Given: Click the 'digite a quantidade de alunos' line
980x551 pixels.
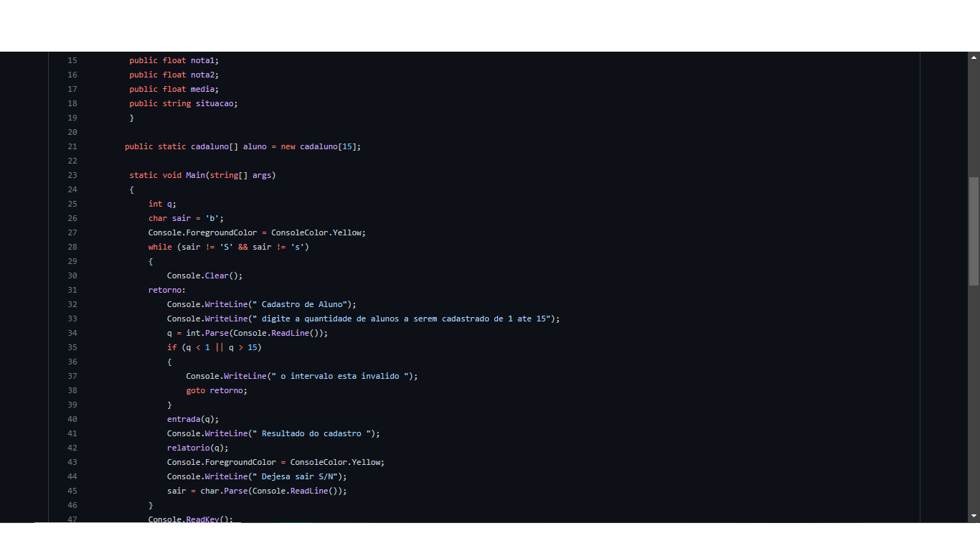Looking at the screenshot, I should tap(364, 319).
